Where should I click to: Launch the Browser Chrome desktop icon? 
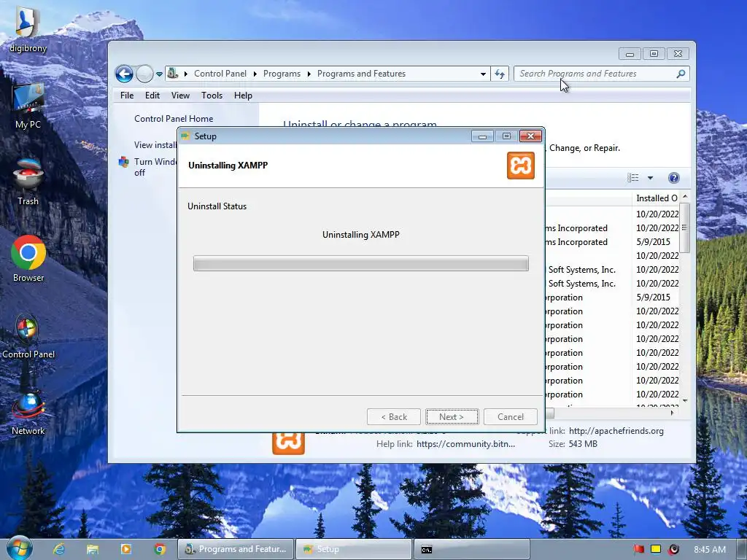[x=28, y=259]
